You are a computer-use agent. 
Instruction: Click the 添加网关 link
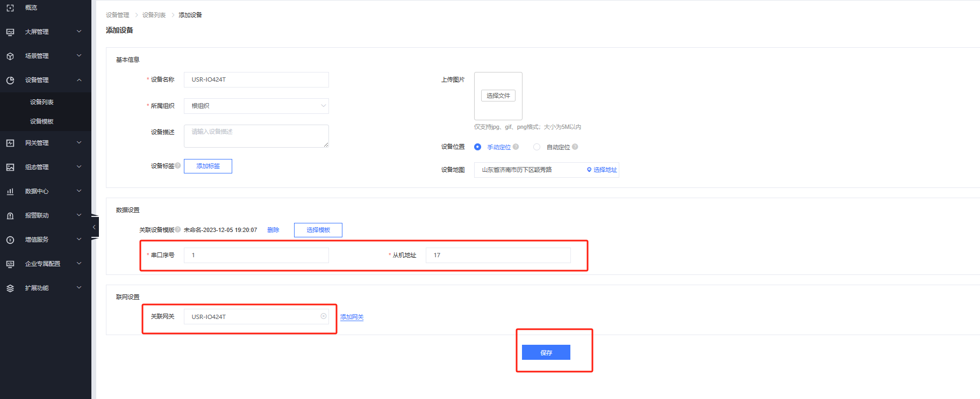[352, 317]
